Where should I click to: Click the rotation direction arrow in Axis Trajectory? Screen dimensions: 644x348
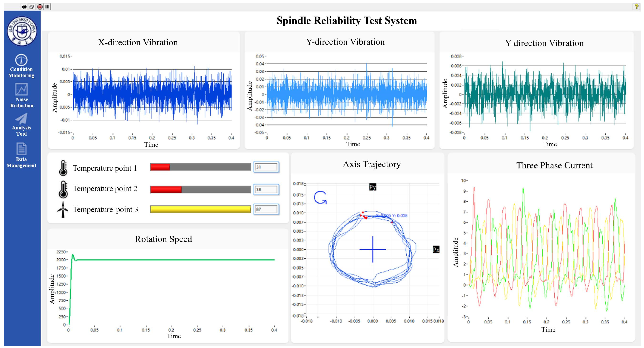(320, 198)
